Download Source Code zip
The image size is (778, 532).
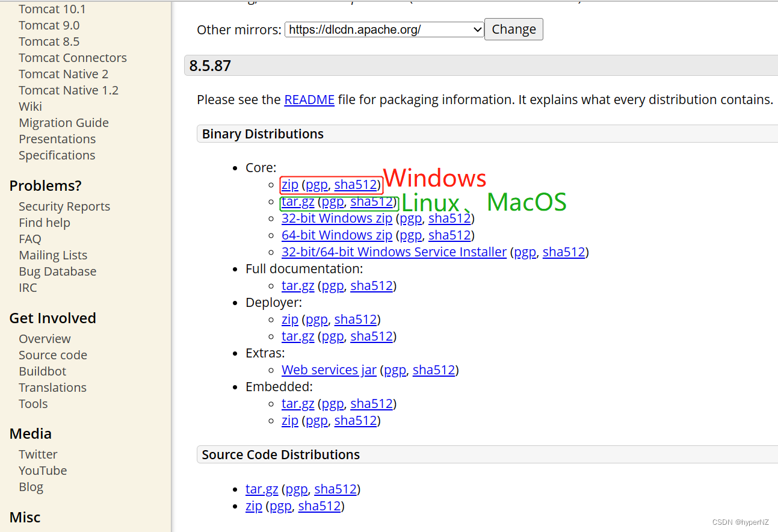[254, 506]
